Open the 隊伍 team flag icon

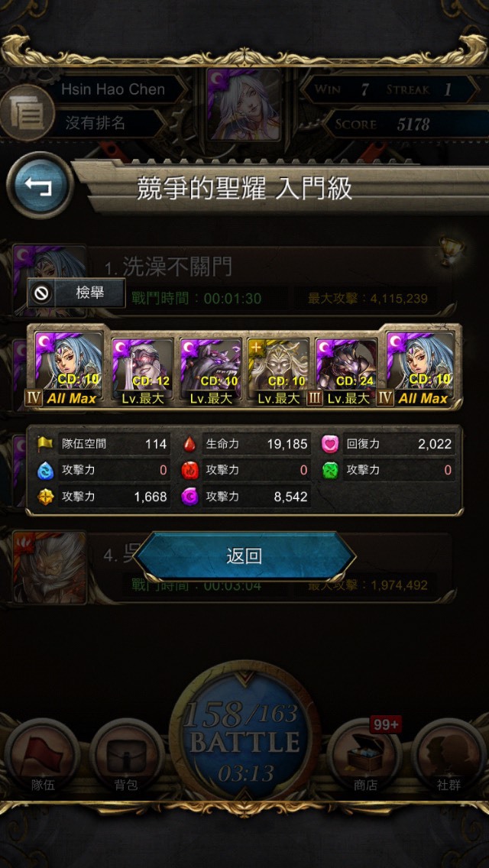[x=42, y=756]
